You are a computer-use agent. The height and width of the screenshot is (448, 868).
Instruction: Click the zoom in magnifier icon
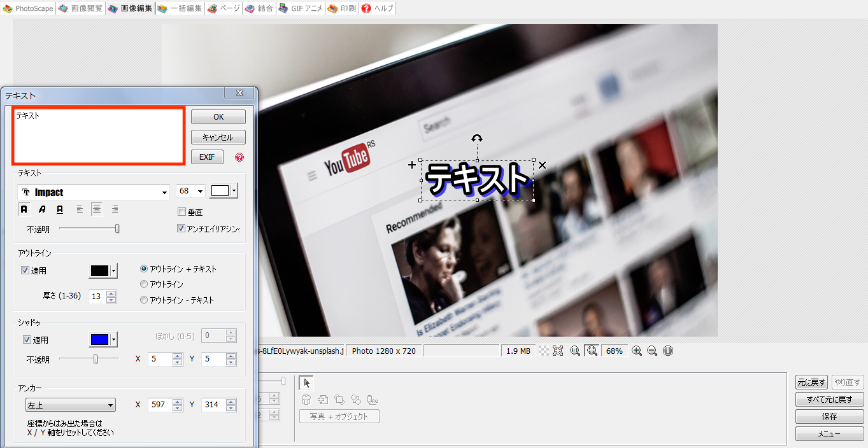coord(636,351)
